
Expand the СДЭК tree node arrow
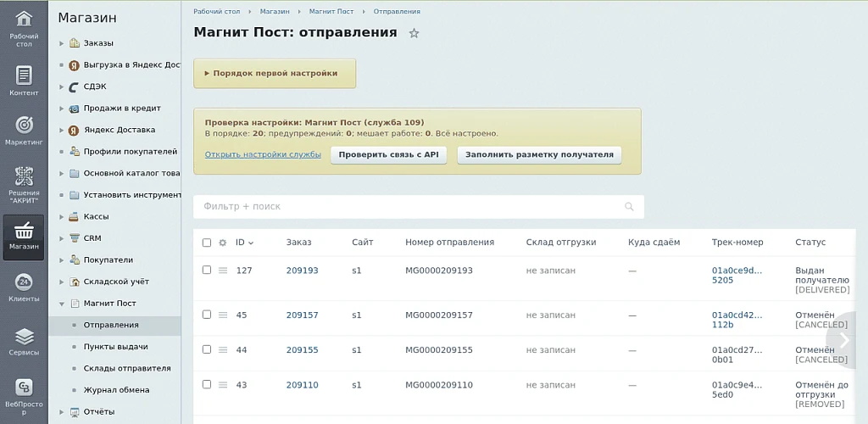61,86
